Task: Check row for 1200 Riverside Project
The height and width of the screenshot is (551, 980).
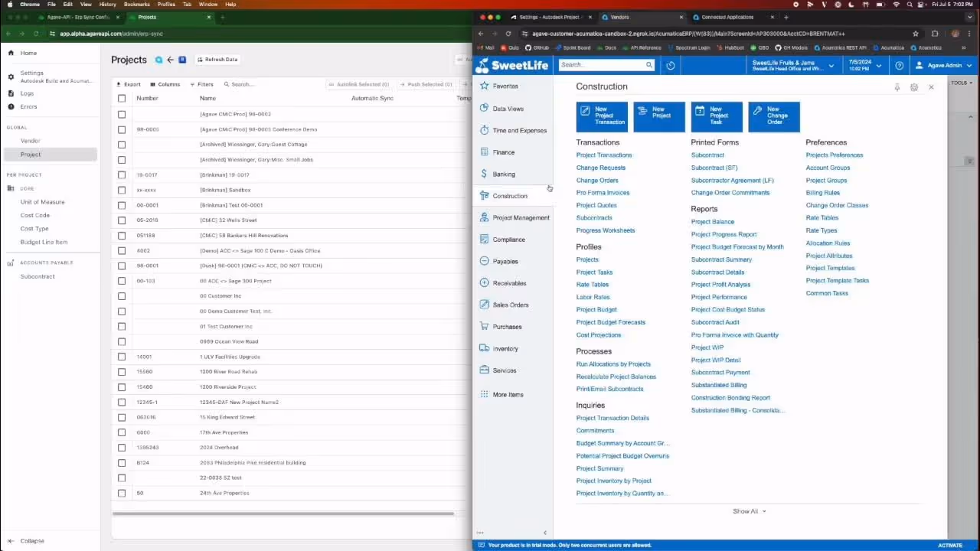Action: [122, 387]
